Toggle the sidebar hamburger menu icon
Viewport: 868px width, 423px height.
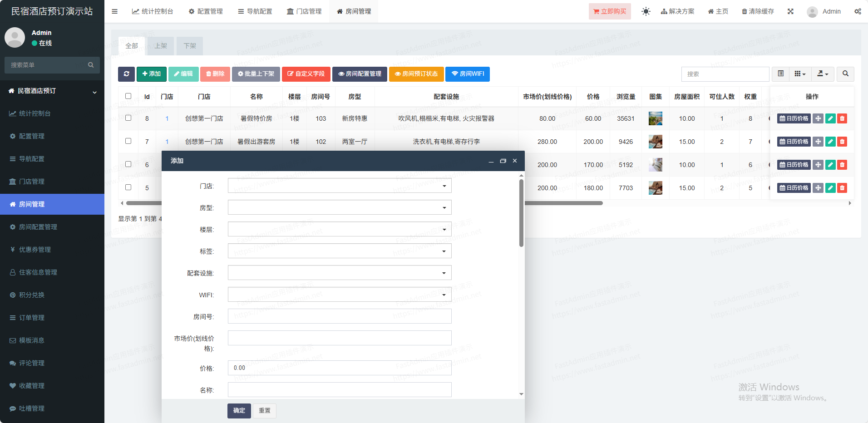[115, 11]
